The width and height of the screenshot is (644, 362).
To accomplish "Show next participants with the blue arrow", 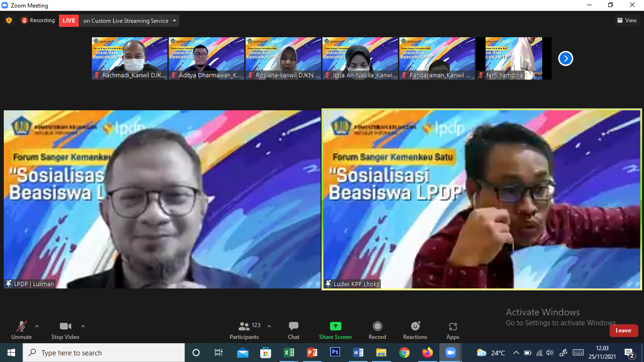I will (x=565, y=58).
